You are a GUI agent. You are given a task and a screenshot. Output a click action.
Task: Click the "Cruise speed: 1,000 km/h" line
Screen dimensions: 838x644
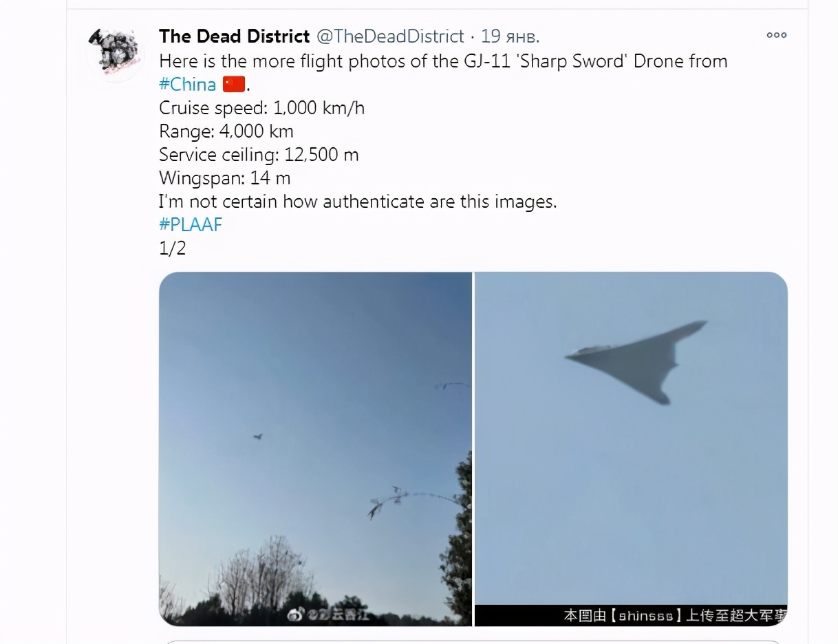coord(261,108)
